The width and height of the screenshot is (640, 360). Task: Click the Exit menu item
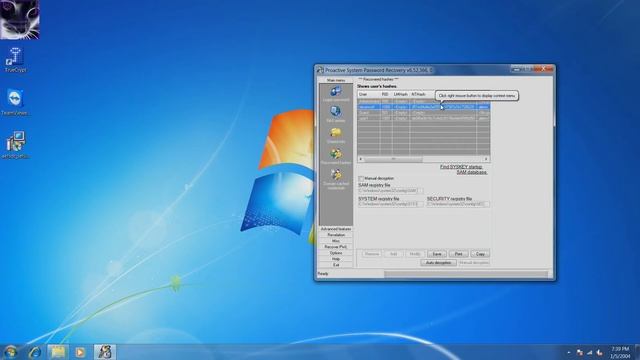pyautogui.click(x=336, y=265)
